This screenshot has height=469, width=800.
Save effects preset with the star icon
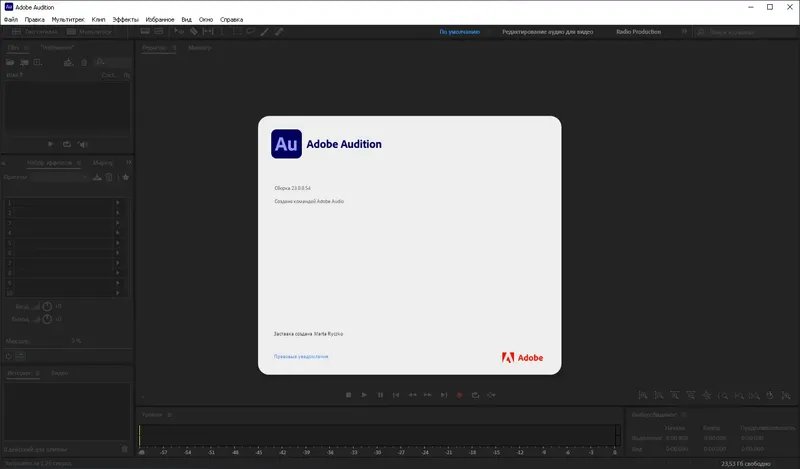tap(126, 177)
